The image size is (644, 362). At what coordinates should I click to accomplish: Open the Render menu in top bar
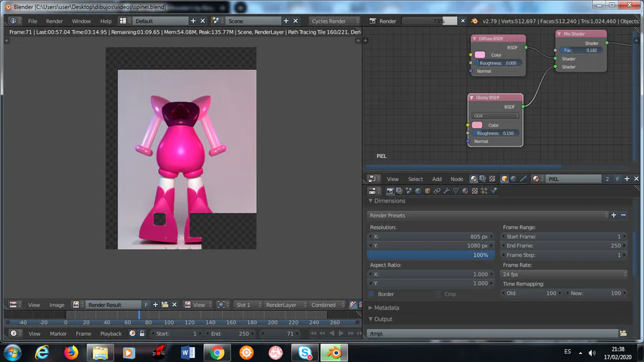54,21
